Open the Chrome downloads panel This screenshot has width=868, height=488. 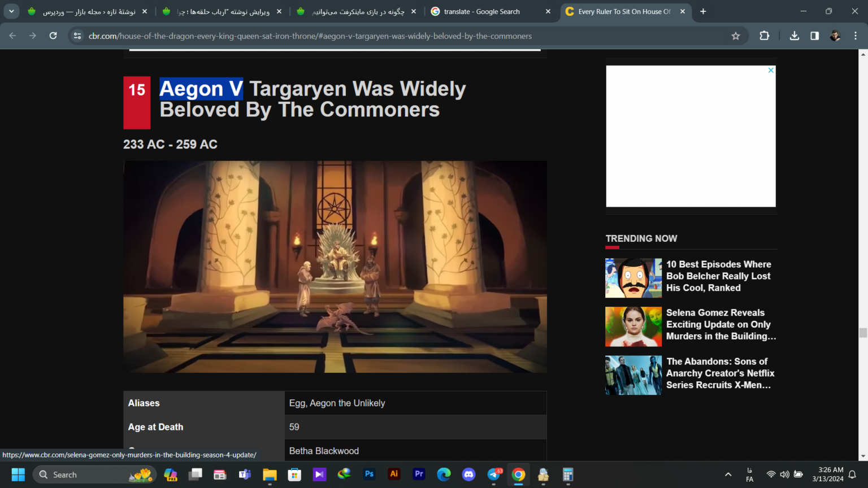(x=795, y=36)
